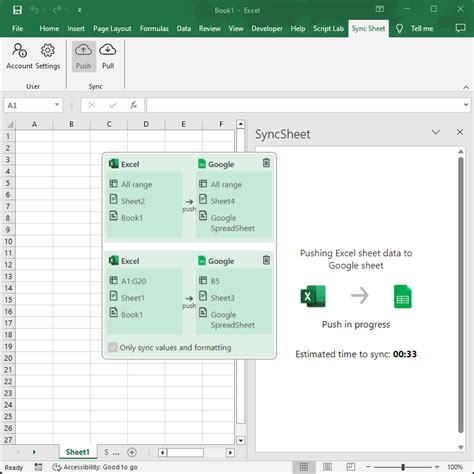Delete A1:G20 sync mapping trash icon
The image size is (474, 474).
[x=266, y=260]
